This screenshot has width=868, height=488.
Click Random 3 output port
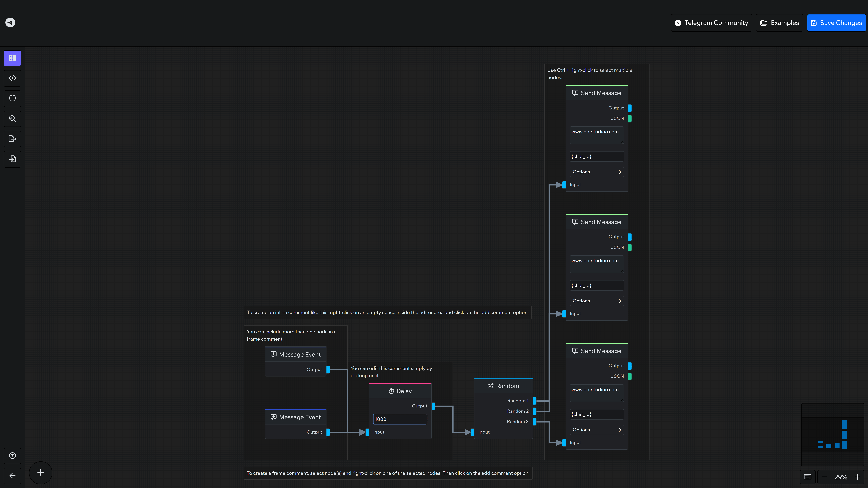(x=534, y=422)
